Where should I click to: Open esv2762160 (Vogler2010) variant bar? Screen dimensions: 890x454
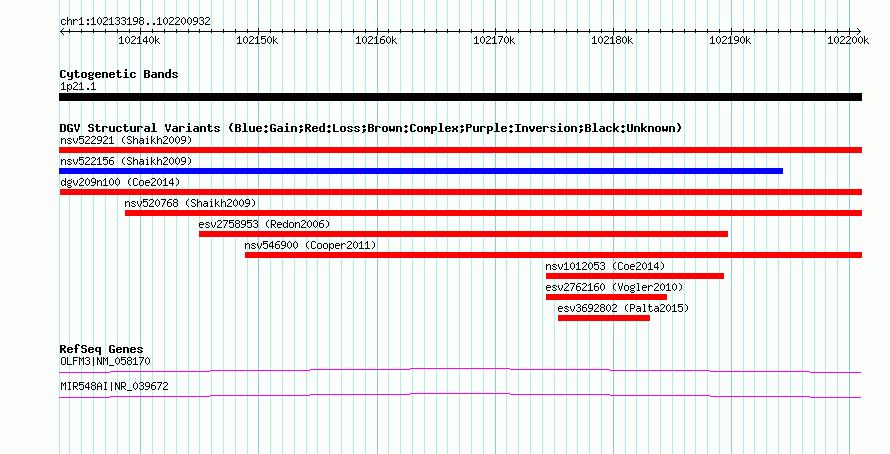(606, 297)
